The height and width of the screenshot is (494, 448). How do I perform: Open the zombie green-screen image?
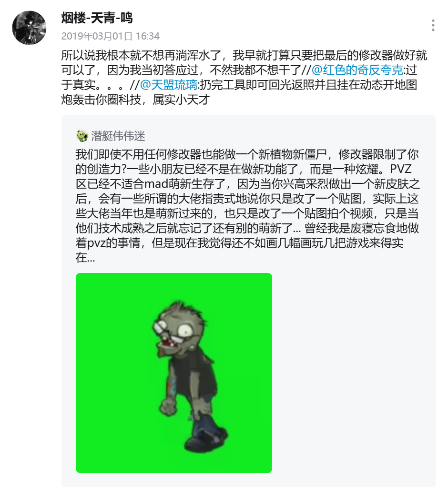click(x=173, y=373)
